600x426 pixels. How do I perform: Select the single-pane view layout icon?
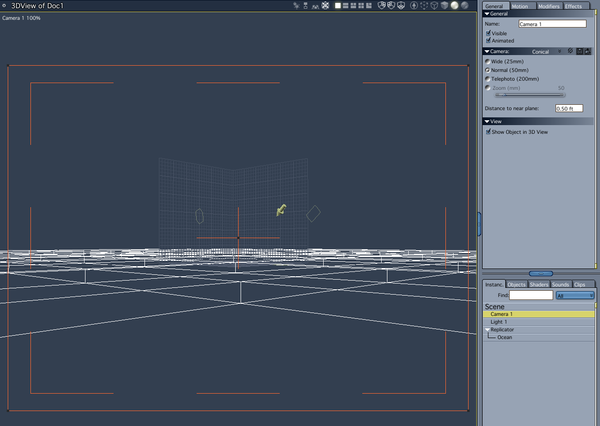tap(338, 5)
